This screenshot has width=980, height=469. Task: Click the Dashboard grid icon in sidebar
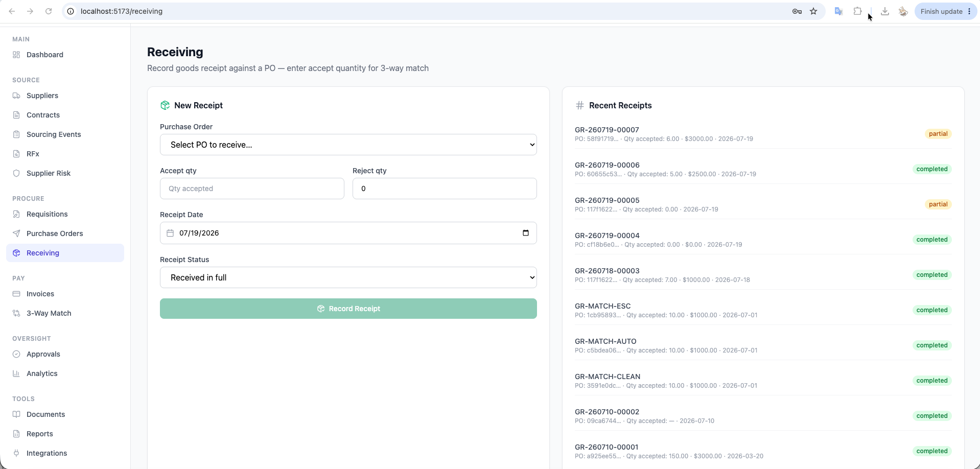[x=16, y=55]
